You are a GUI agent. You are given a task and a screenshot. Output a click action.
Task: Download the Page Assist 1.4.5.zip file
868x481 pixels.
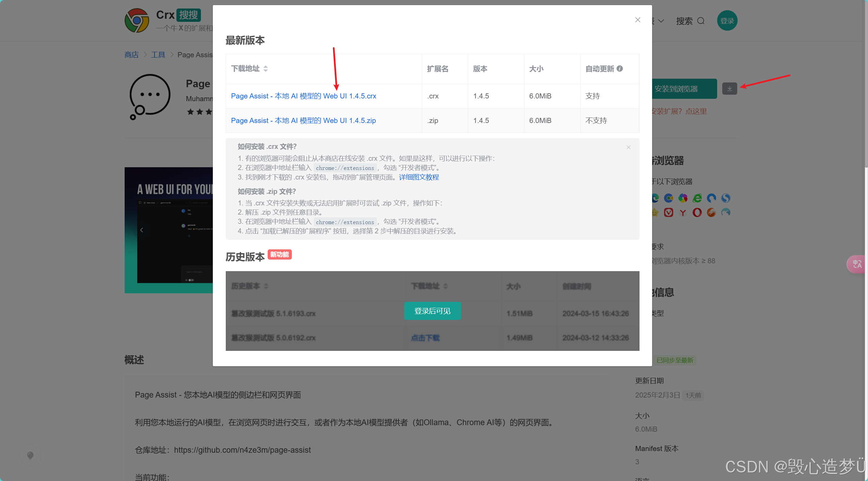click(303, 121)
